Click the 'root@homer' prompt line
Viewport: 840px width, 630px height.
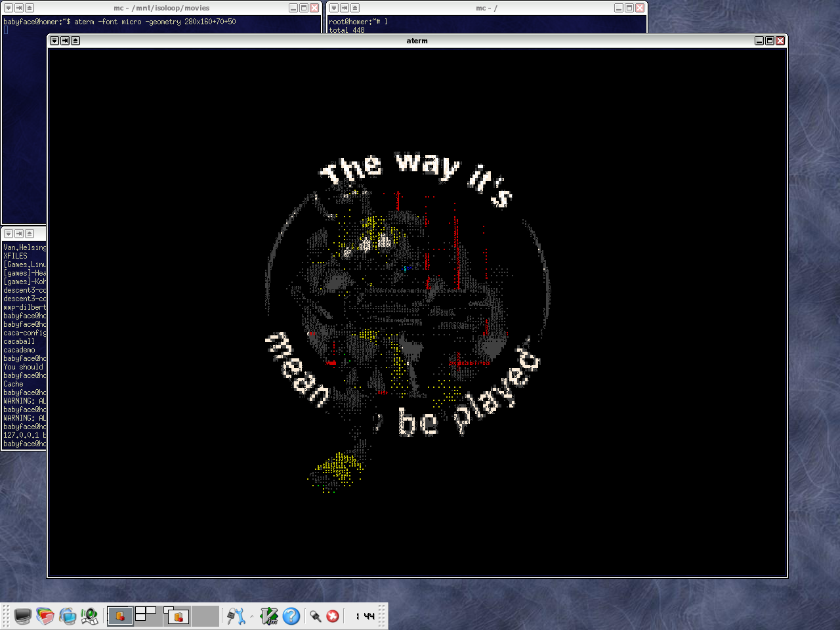(358, 22)
